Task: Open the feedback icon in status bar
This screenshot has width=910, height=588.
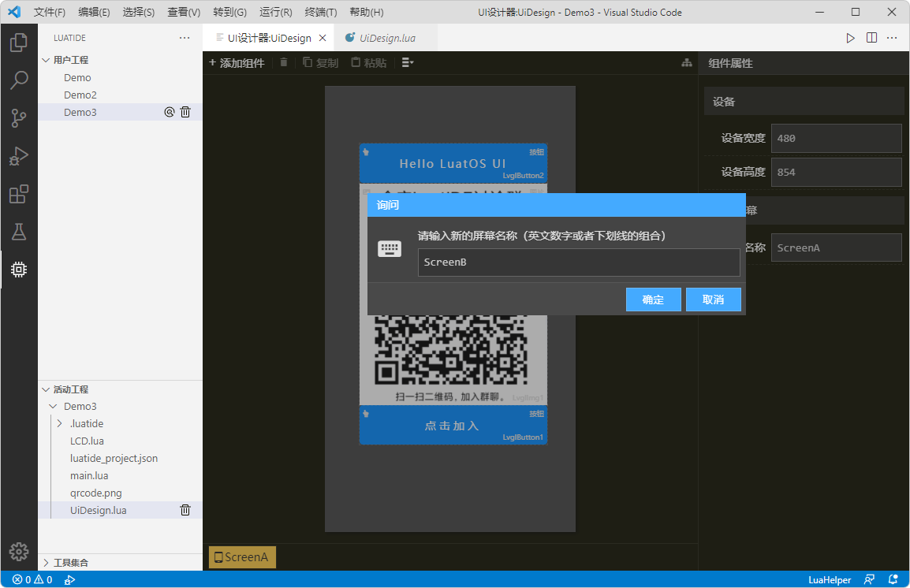Action: [869, 579]
